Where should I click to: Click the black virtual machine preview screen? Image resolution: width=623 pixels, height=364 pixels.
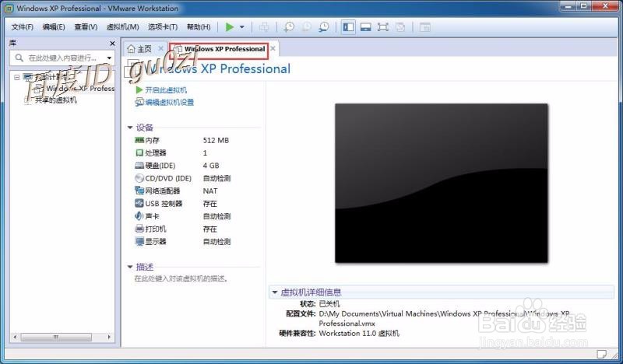tap(442, 183)
